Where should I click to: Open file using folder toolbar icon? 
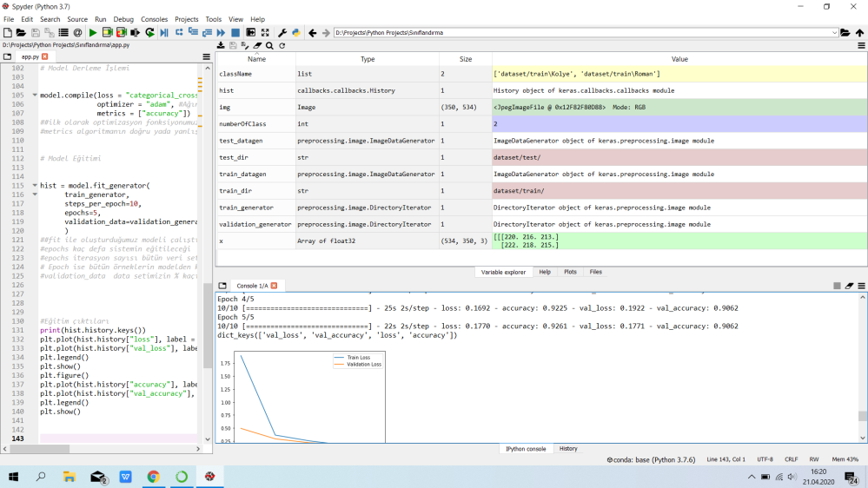[21, 33]
